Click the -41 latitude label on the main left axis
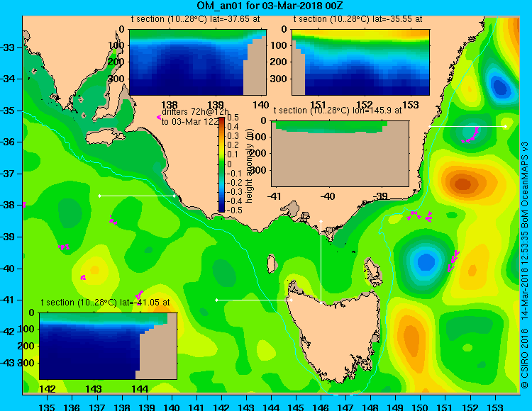 [x=7, y=300]
